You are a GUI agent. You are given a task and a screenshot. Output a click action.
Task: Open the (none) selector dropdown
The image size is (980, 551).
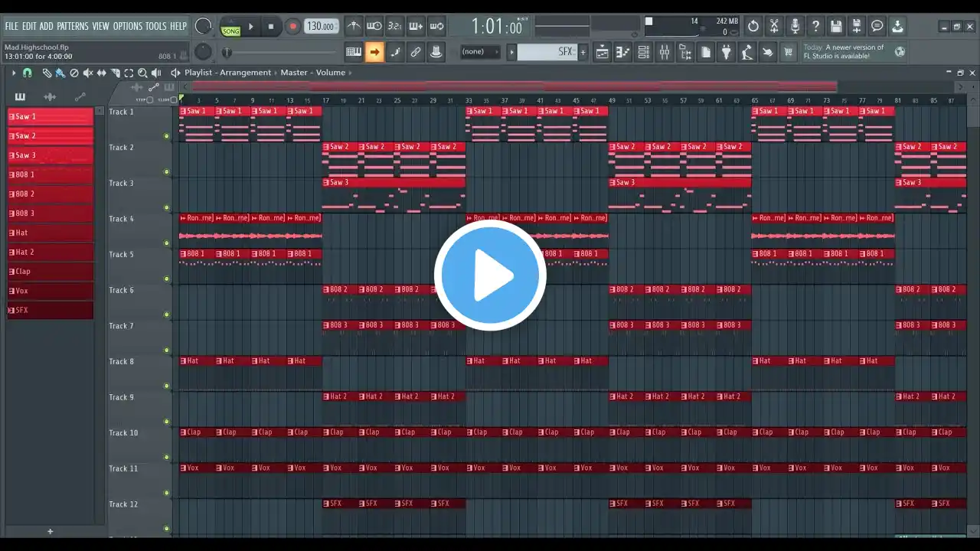tap(479, 52)
